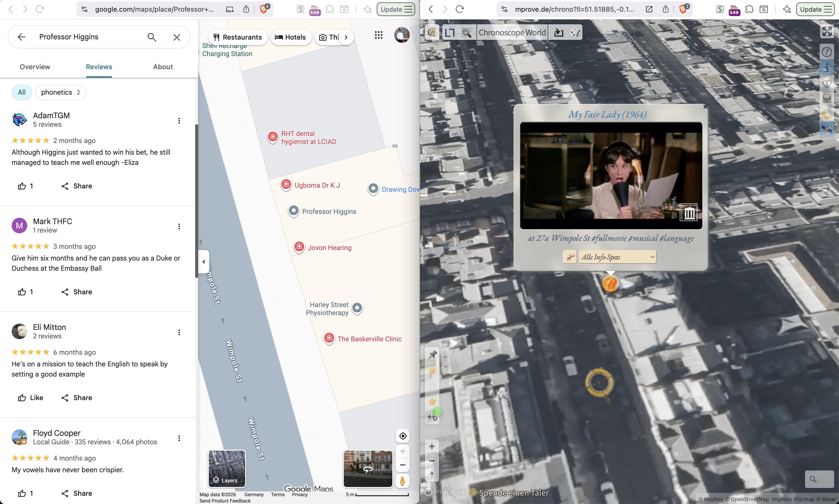The width and height of the screenshot is (839, 504).
Task: Switch to the Overview tab
Action: [35, 67]
